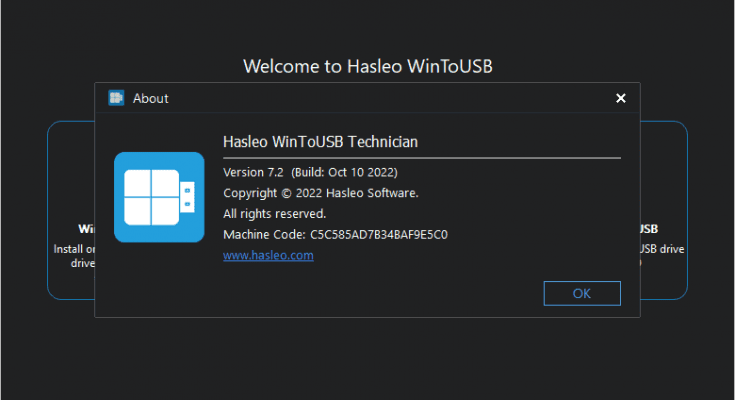Screen dimensions: 735x400
Task: Click the Windows pane grid in the logo
Action: tap(150, 197)
